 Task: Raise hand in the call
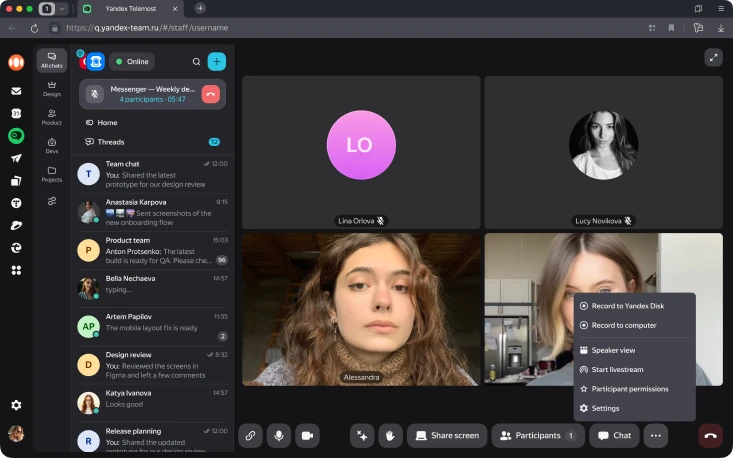(390, 436)
